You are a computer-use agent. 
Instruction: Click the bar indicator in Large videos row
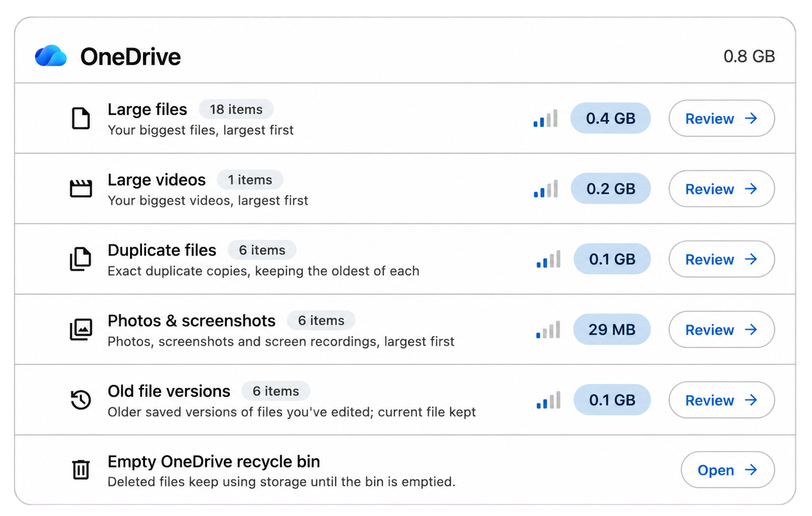coord(546,189)
